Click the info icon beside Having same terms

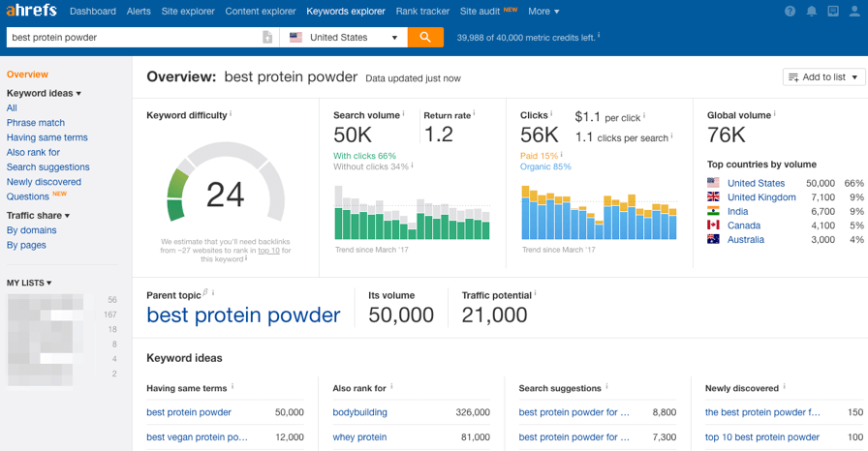(x=232, y=386)
